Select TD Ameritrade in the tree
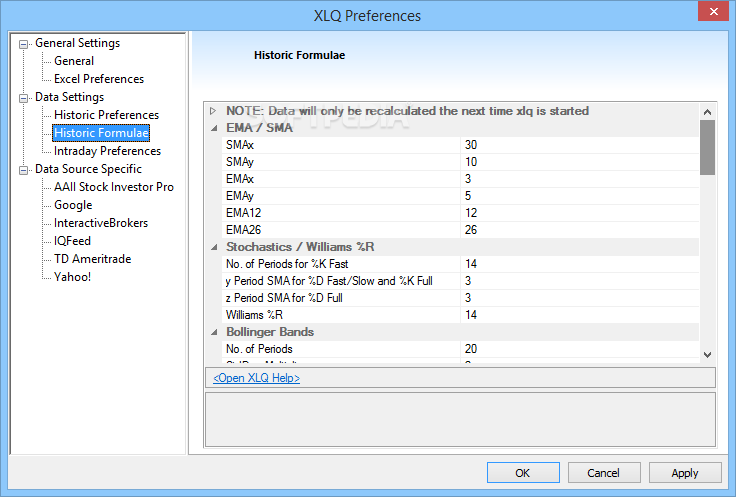The image size is (736, 497). click(x=92, y=259)
